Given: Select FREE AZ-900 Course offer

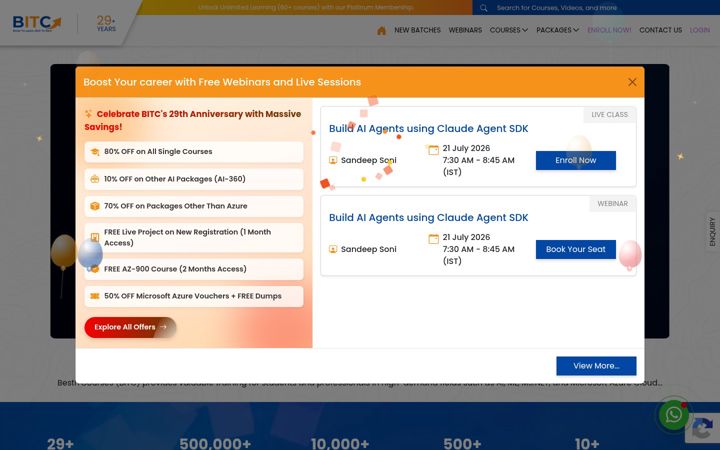Looking at the screenshot, I should 194,270.
